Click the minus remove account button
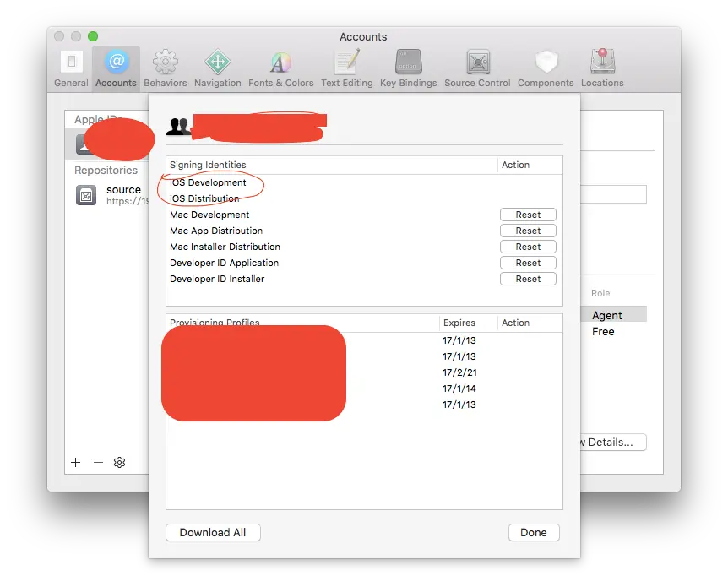Image resolution: width=728 pixels, height=576 pixels. pos(98,462)
